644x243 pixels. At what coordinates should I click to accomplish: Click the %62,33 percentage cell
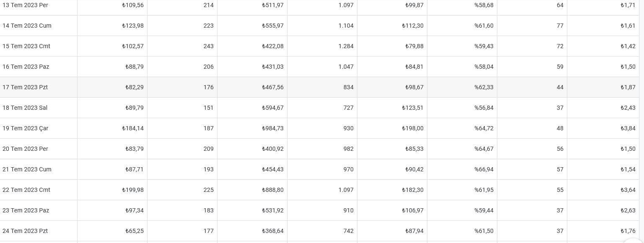tap(462, 87)
